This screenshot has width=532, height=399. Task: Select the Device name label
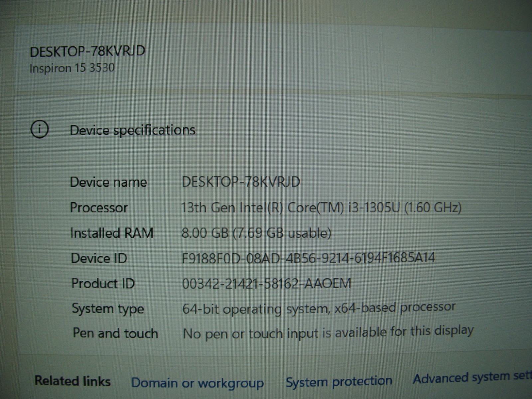[108, 182]
